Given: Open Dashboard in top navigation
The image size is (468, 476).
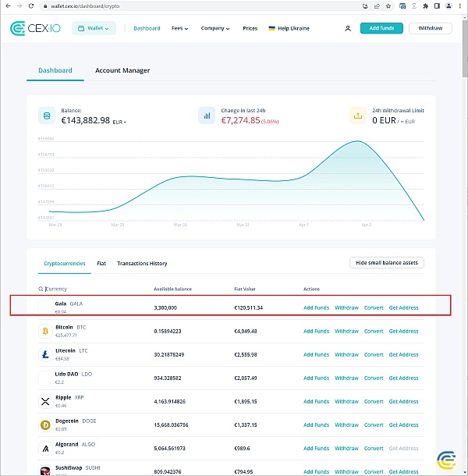Looking at the screenshot, I should (147, 28).
